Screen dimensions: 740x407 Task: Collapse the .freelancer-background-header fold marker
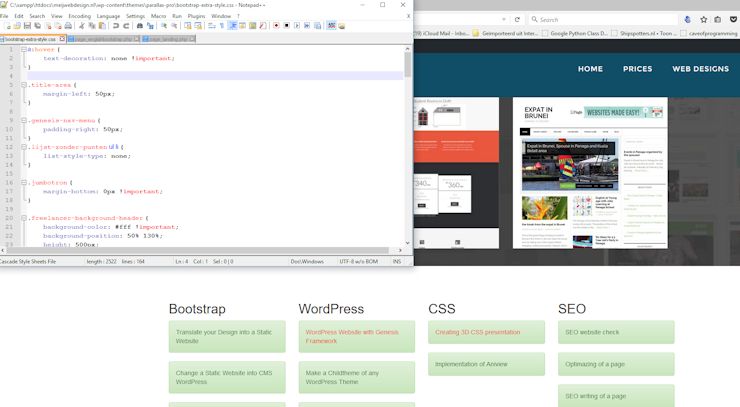pyautogui.click(x=24, y=218)
